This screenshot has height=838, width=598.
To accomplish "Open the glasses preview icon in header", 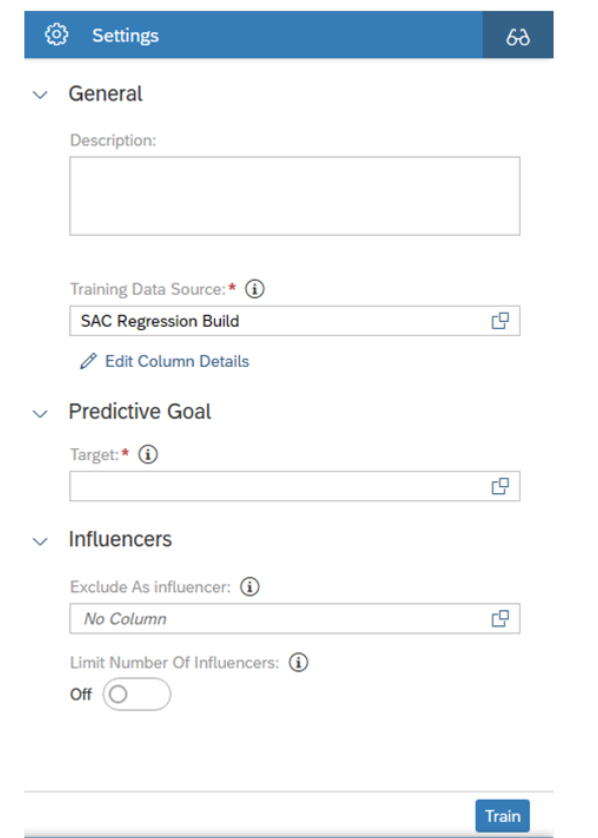I will tap(518, 35).
